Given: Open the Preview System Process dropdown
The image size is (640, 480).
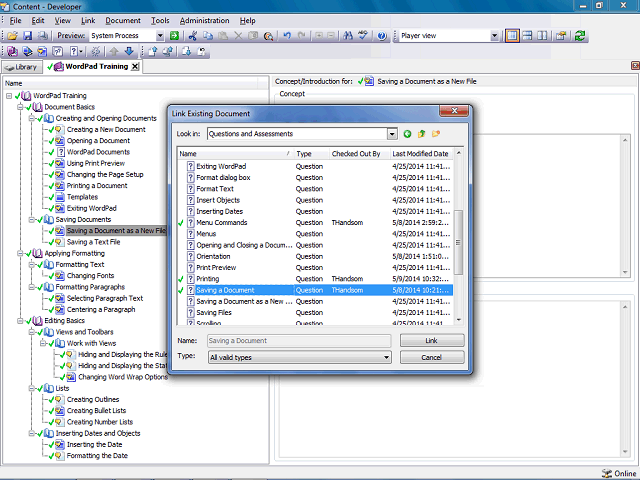Looking at the screenshot, I should pos(160,36).
